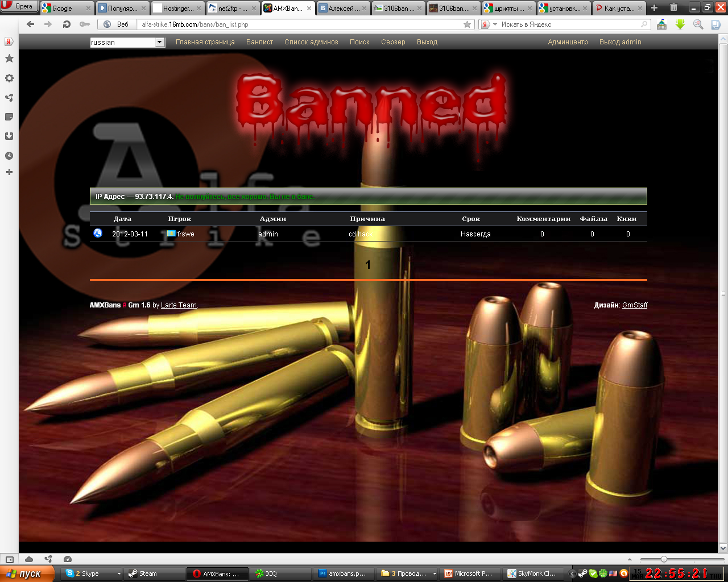The height and width of the screenshot is (582, 728).
Task: Click the globe icon in the ban row
Action: (x=98, y=233)
